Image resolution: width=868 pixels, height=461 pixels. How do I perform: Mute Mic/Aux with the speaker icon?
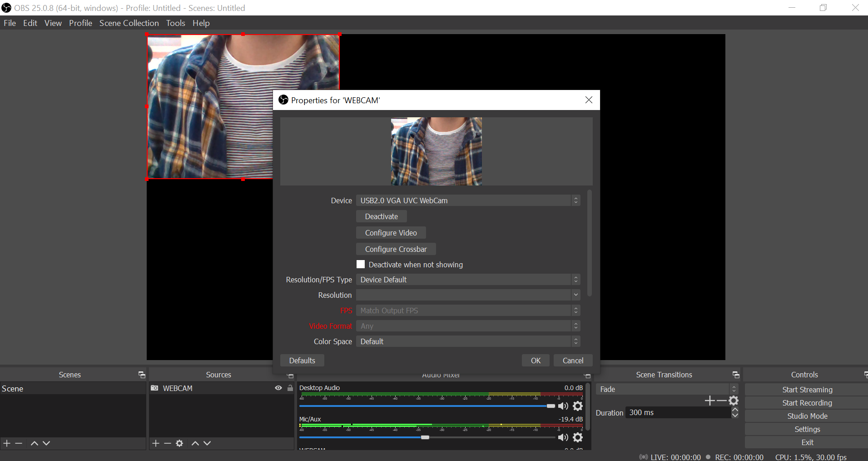563,437
